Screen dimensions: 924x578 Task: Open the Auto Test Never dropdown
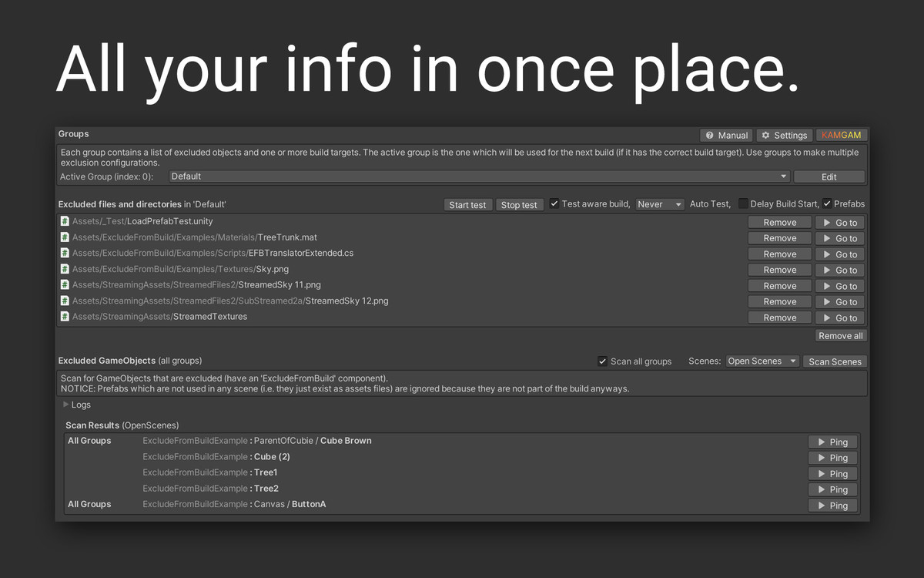click(659, 204)
